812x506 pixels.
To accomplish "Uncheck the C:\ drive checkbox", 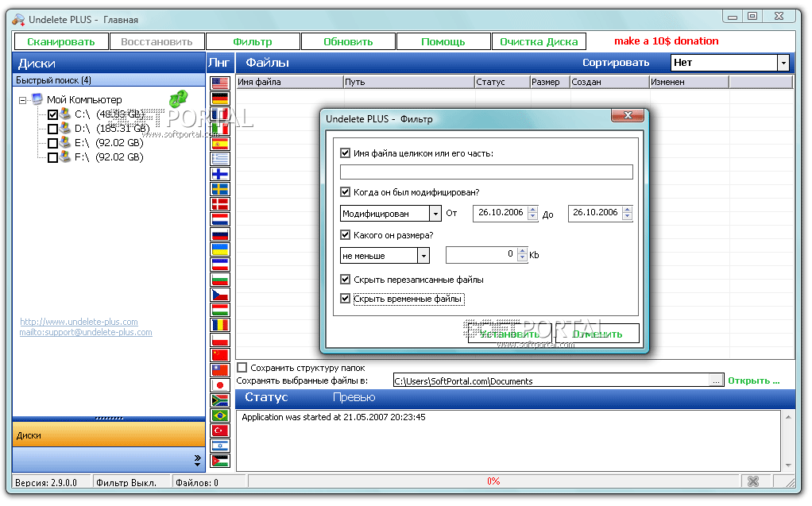I will (x=52, y=114).
